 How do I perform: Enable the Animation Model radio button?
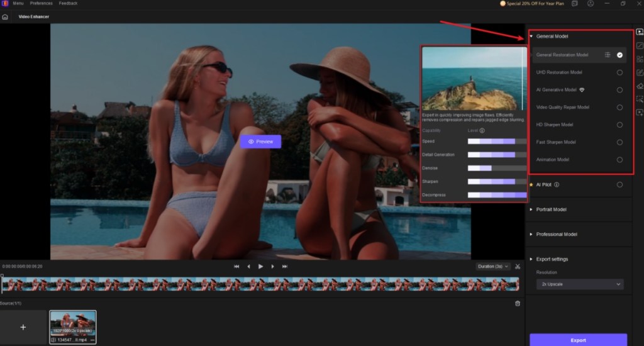(x=619, y=160)
